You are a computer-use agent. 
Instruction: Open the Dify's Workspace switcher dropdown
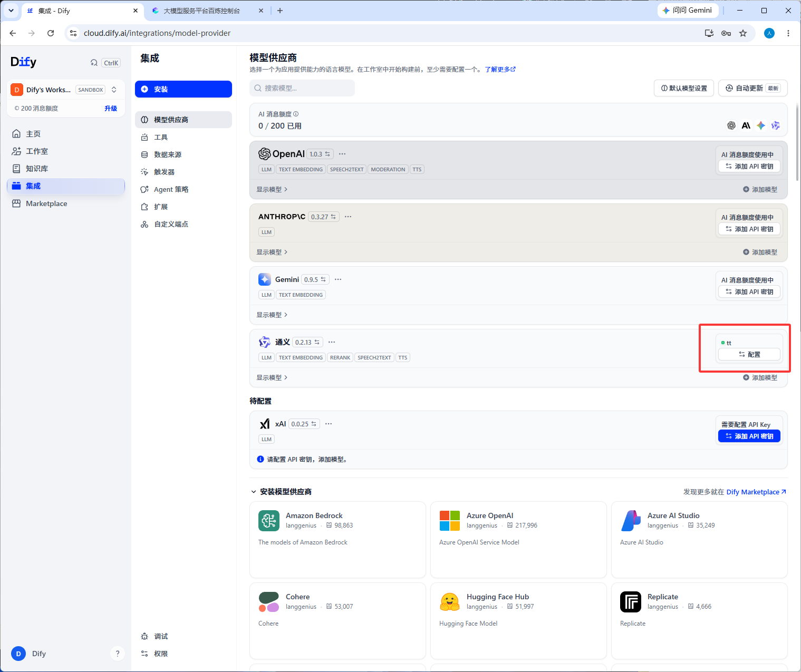[66, 90]
